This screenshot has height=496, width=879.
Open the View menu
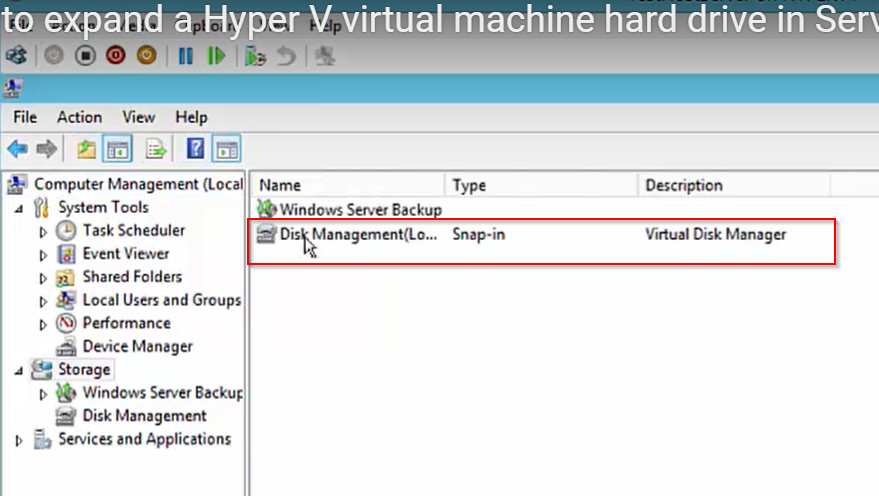pyautogui.click(x=138, y=117)
